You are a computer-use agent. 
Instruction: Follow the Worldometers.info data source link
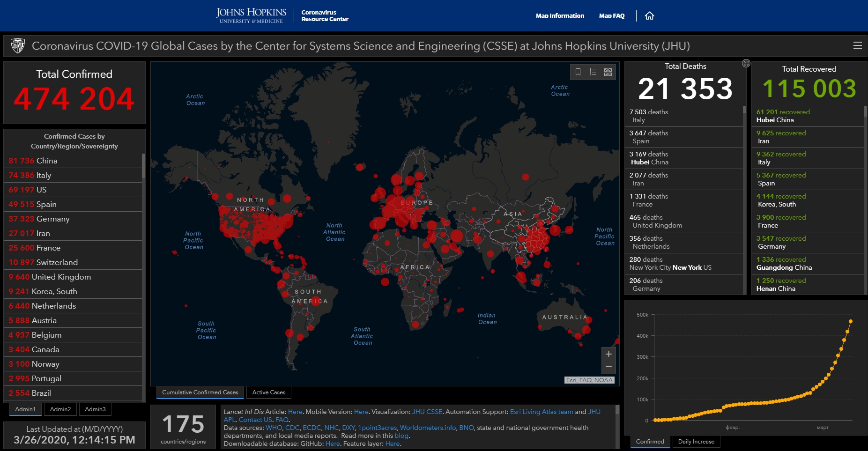(x=428, y=428)
